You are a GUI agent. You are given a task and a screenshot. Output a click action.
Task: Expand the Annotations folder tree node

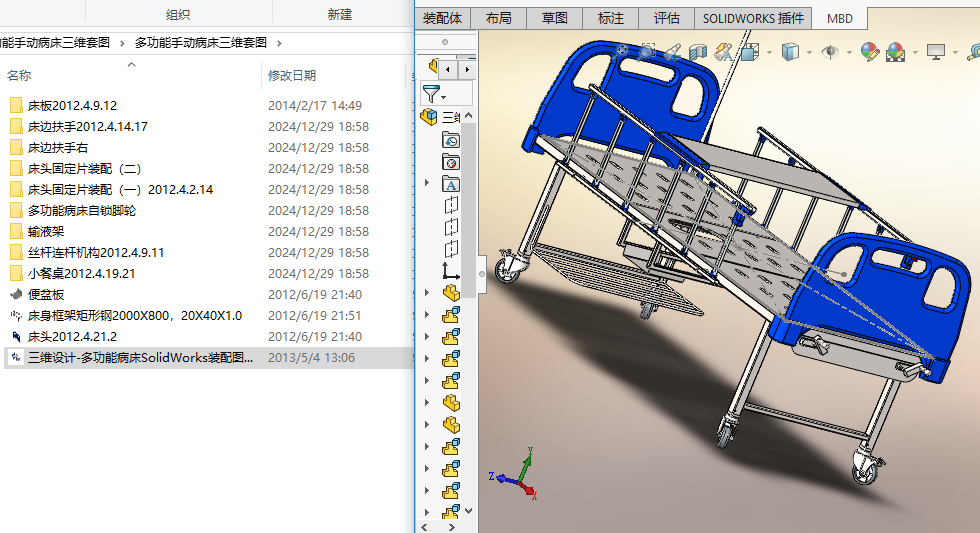[x=427, y=183]
